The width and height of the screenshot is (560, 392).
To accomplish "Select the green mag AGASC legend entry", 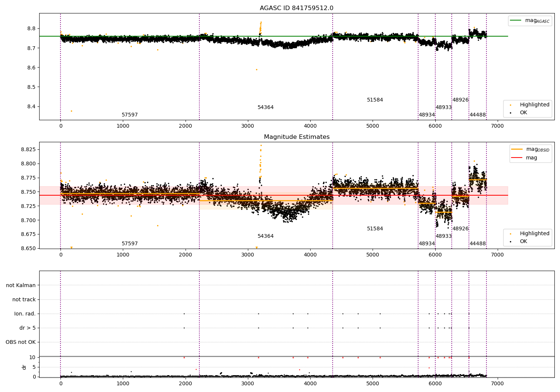I will pos(530,21).
